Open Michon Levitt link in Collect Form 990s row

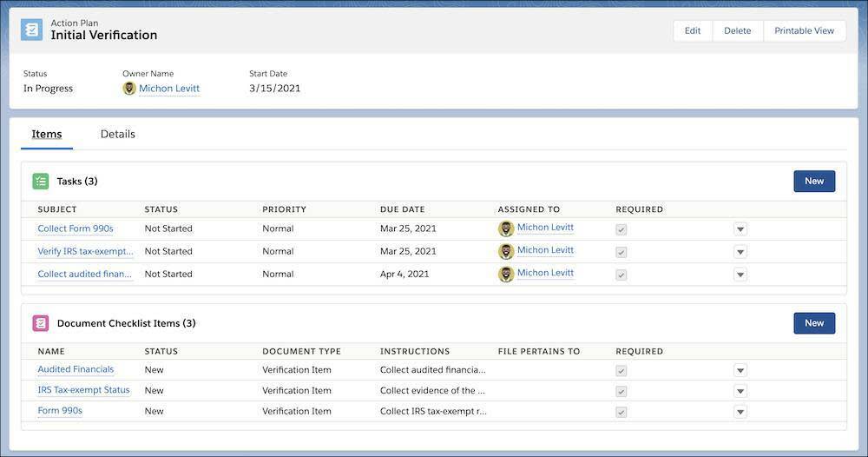pyautogui.click(x=545, y=227)
